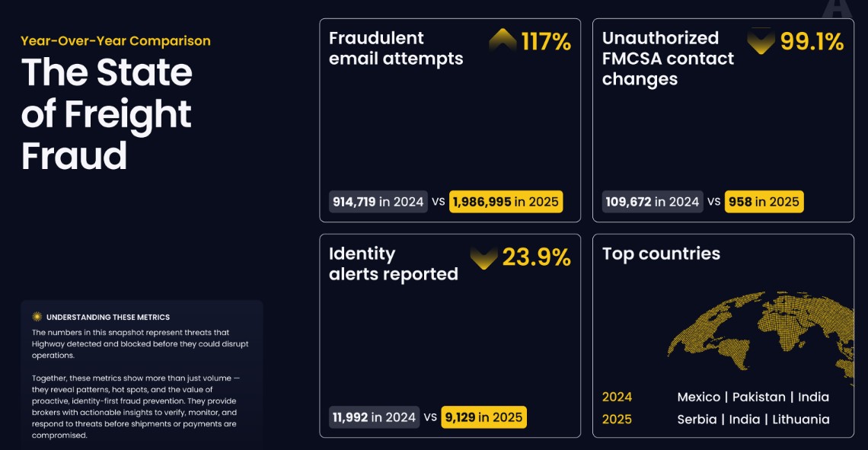Screen dimensions: 868x450
Task: Click the "Top countries" card heading
Action: [661, 254]
